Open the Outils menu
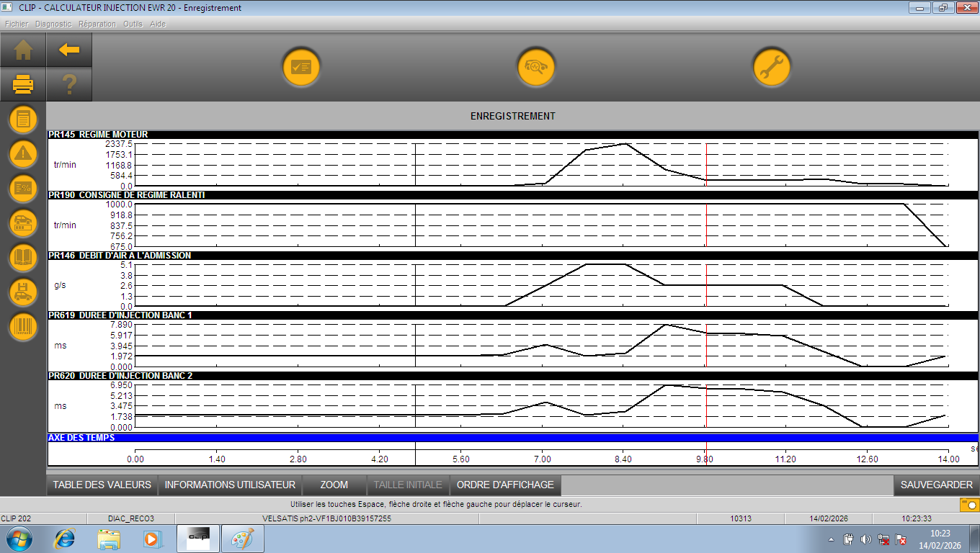 pos(133,24)
